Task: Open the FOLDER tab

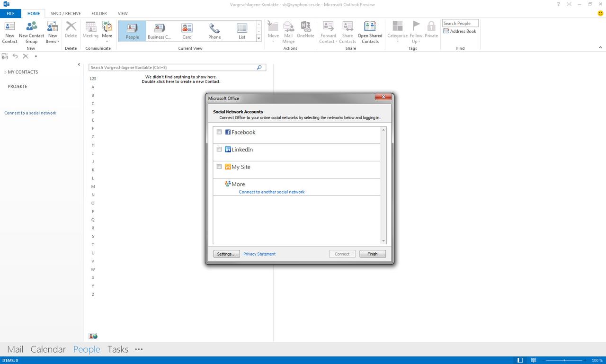Action: [x=99, y=13]
